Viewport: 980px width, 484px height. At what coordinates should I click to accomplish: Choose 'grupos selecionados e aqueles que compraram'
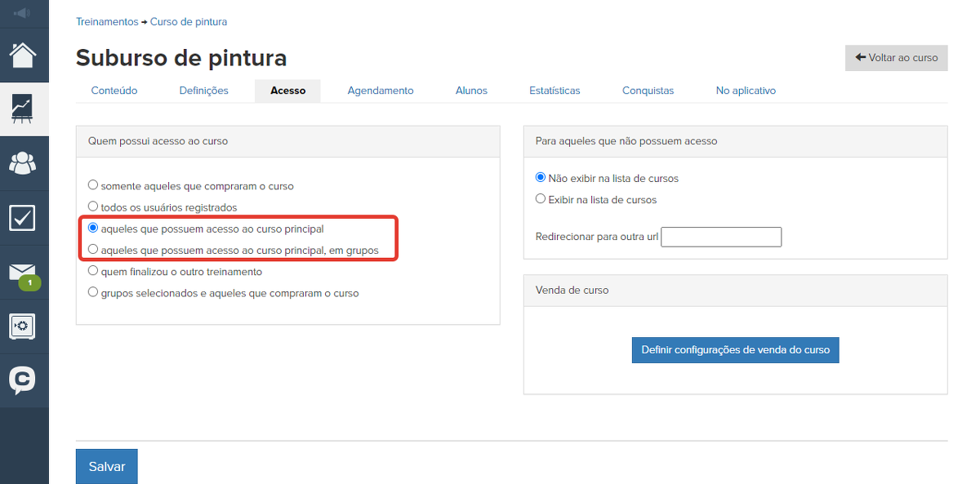[93, 292]
